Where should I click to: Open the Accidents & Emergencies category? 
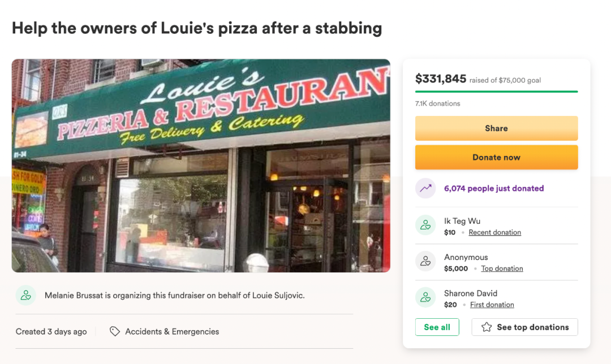click(x=172, y=332)
